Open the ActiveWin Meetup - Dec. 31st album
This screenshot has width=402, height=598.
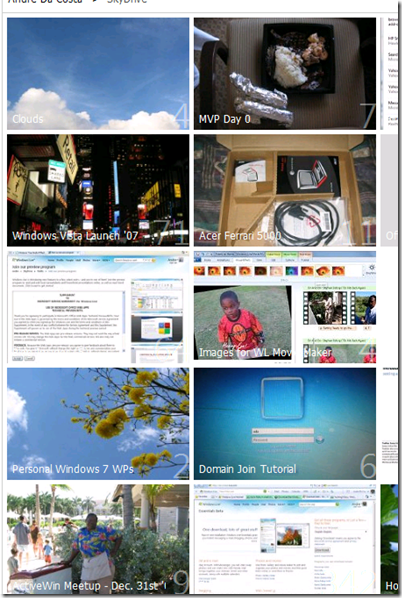pos(98,539)
